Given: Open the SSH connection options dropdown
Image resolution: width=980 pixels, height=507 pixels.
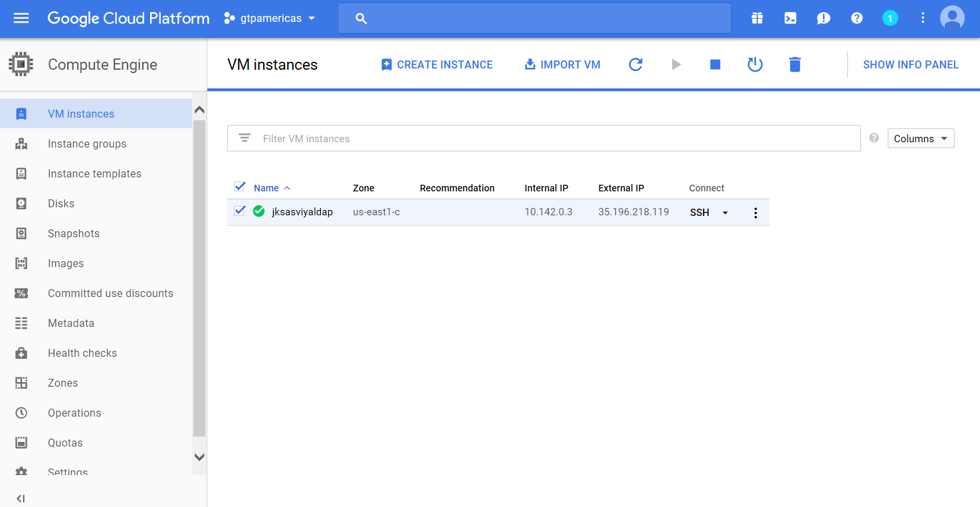Looking at the screenshot, I should 724,212.
